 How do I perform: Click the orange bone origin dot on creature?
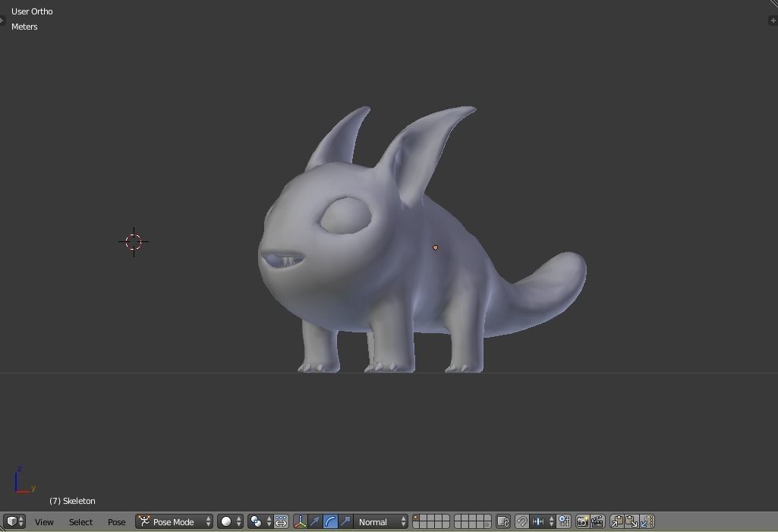pos(435,247)
